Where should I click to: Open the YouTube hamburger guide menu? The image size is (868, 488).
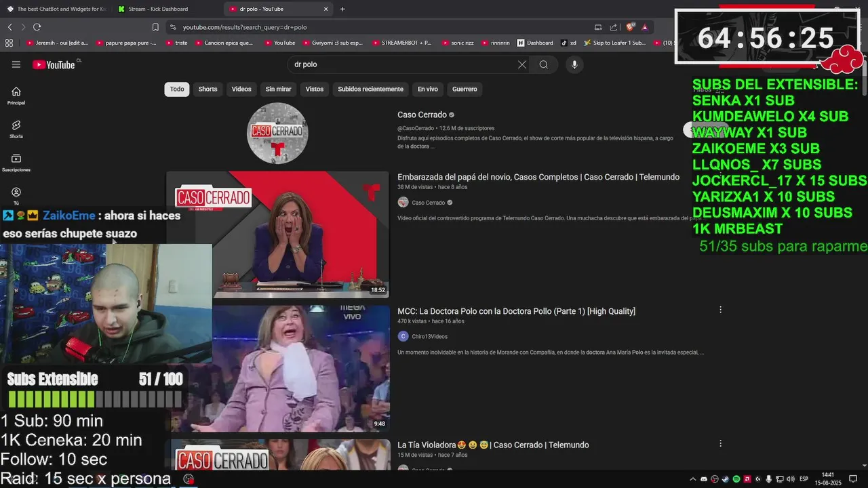click(x=16, y=64)
